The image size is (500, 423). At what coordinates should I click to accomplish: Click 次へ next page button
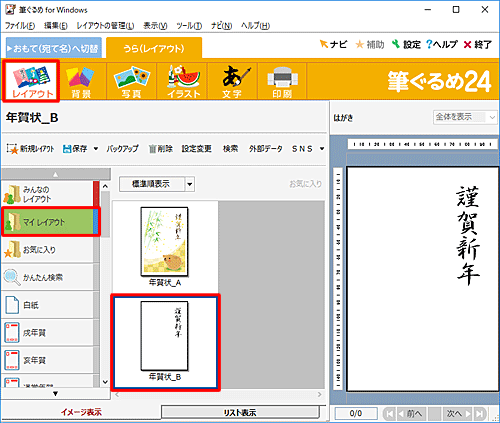[458, 414]
